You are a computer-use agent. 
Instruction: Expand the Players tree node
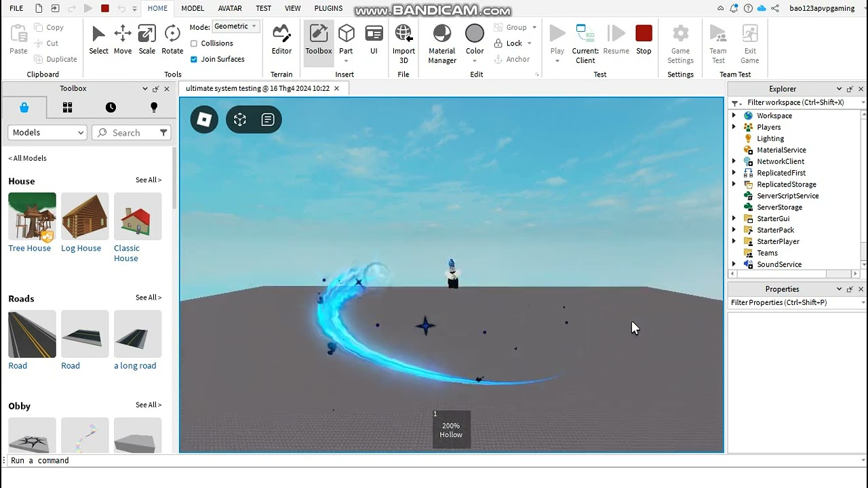click(x=734, y=127)
